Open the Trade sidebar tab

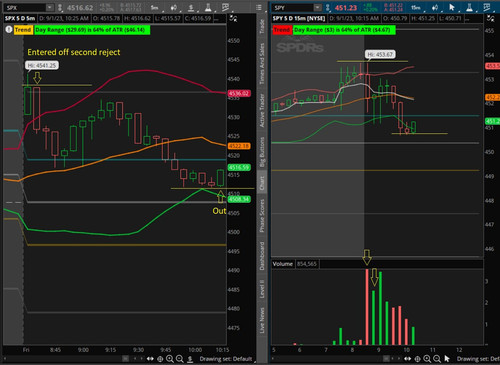[262, 27]
